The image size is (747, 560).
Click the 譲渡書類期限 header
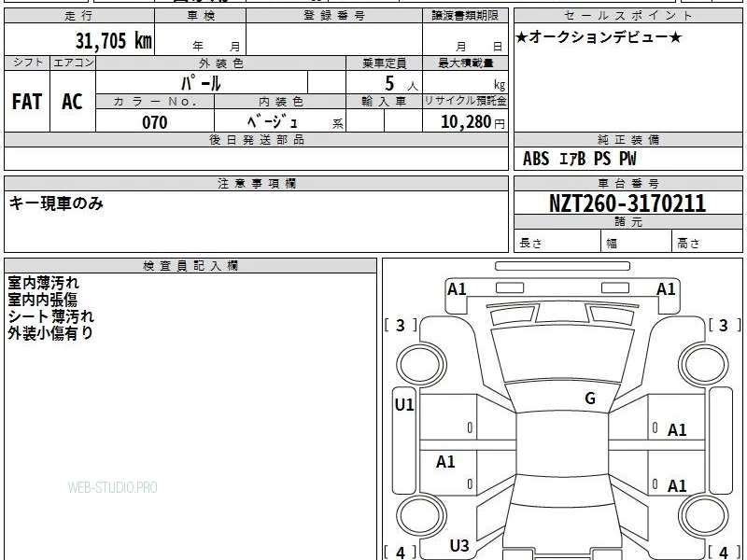(465, 16)
